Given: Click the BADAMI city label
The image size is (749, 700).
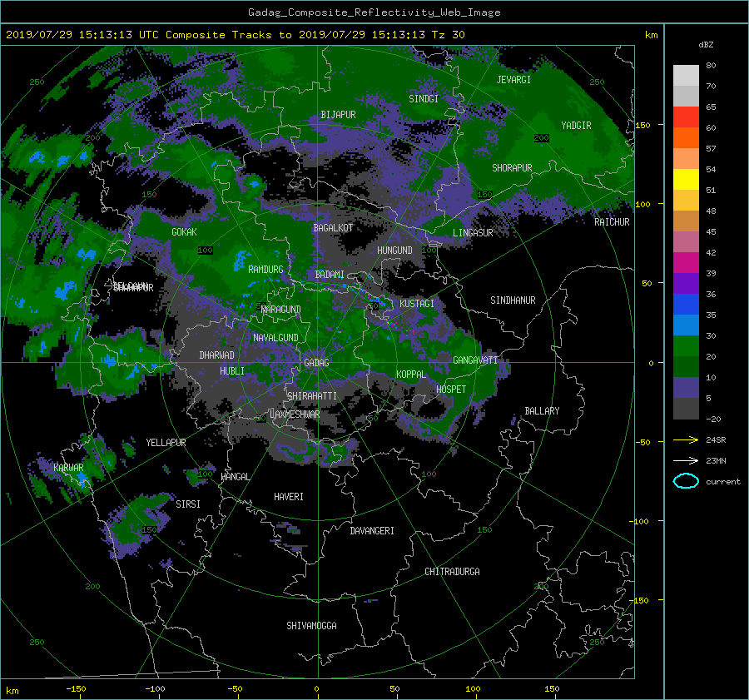Looking at the screenshot, I should (x=330, y=275).
